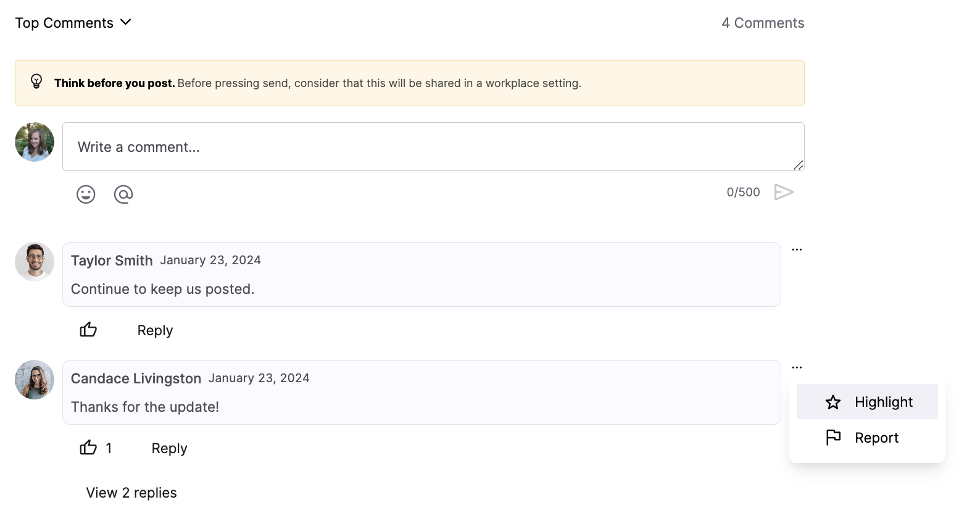
Task: Click Candace Livingston's avatar
Action: [35, 380]
